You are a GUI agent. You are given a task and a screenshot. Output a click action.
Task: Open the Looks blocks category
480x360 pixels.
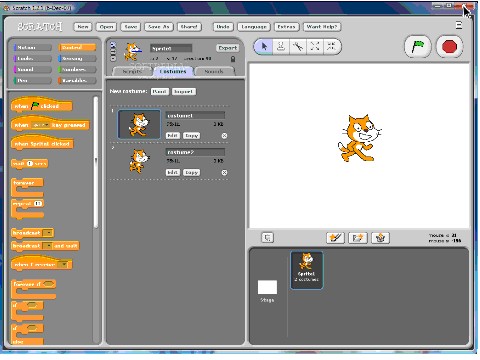[32, 59]
